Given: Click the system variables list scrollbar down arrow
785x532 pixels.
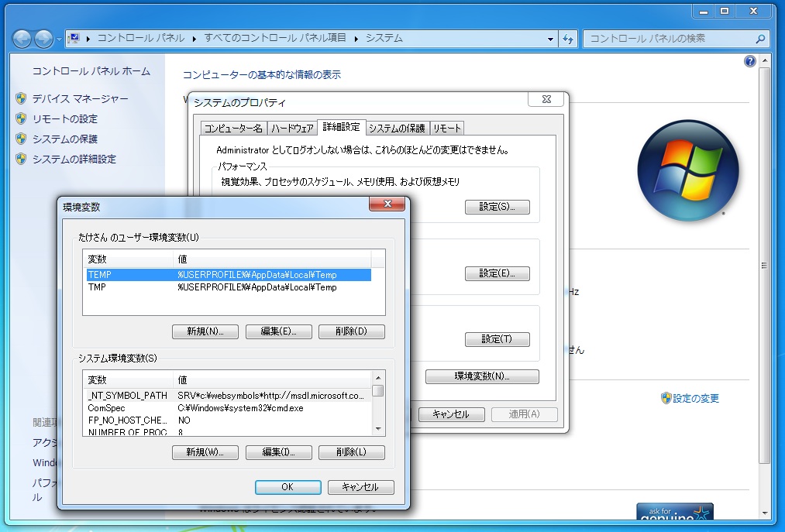Looking at the screenshot, I should (x=378, y=428).
